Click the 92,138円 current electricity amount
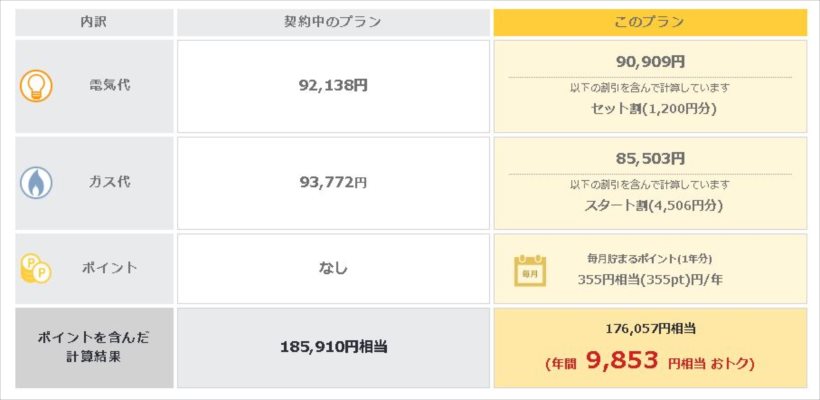The width and height of the screenshot is (820, 400). pyautogui.click(x=333, y=86)
